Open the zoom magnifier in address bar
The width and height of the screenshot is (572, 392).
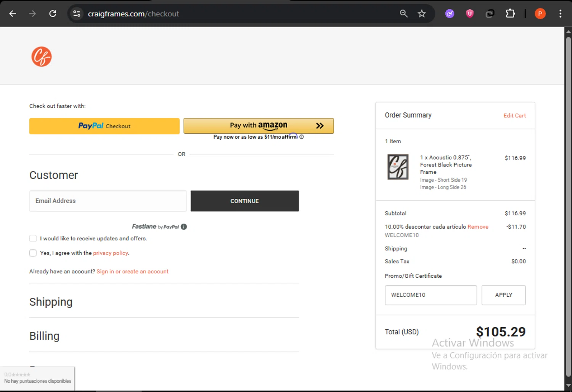point(403,14)
